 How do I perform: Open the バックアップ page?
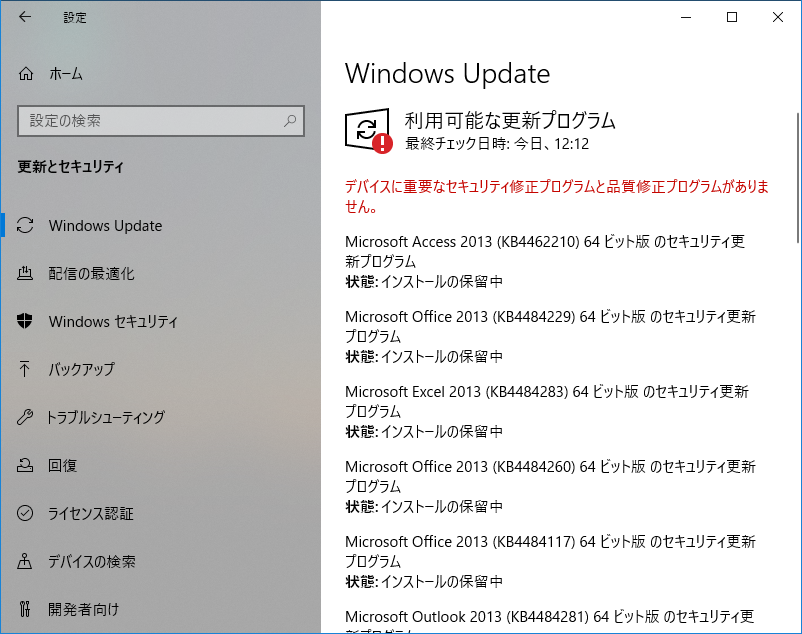pos(81,369)
